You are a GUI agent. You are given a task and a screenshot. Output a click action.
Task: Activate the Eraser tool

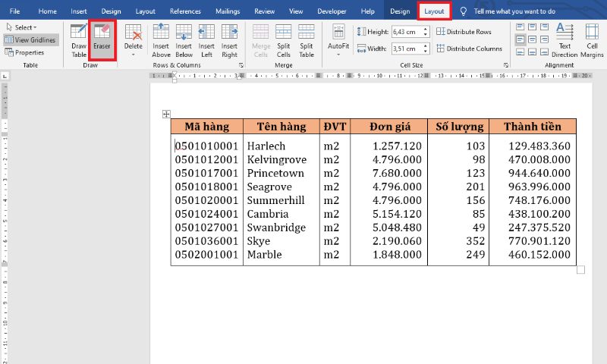102,41
